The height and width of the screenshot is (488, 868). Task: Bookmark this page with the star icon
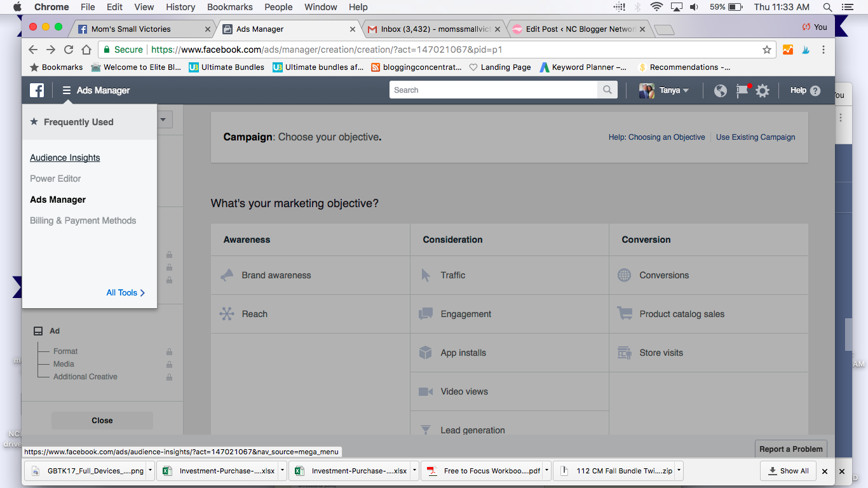tap(767, 50)
